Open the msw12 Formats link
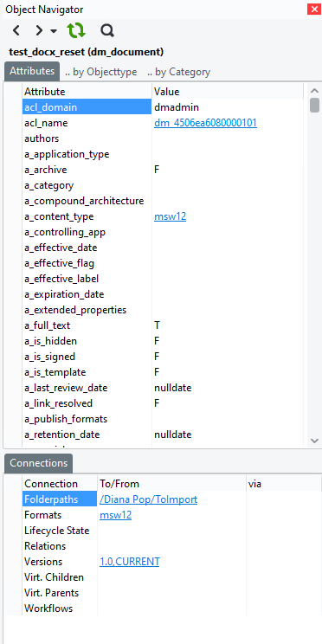 click(115, 515)
